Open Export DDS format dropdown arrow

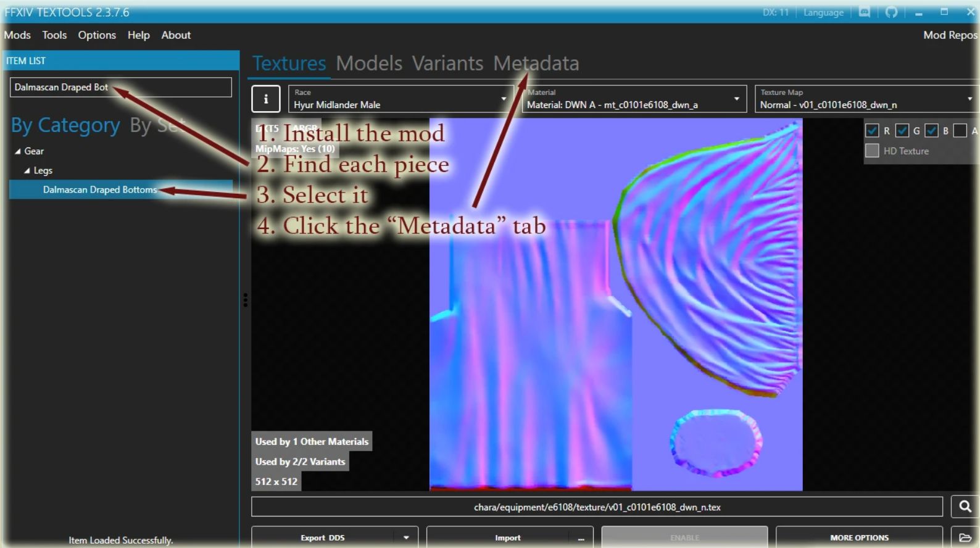pos(406,538)
